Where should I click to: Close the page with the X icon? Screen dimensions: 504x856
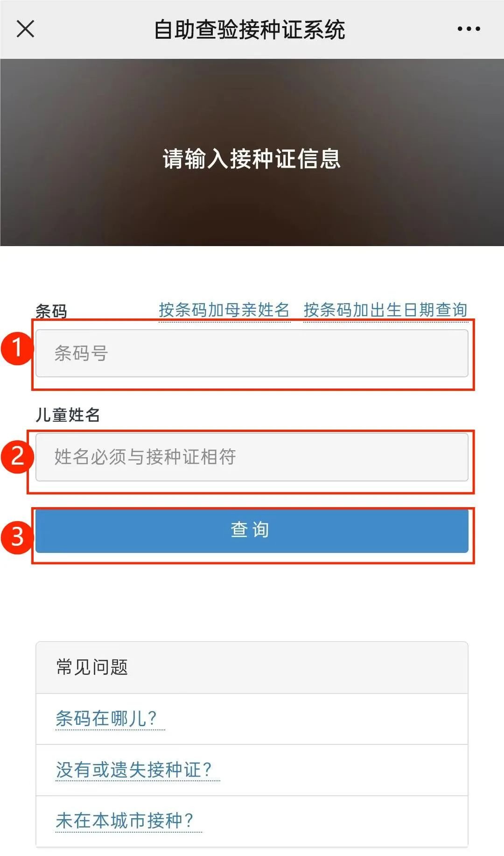point(25,29)
